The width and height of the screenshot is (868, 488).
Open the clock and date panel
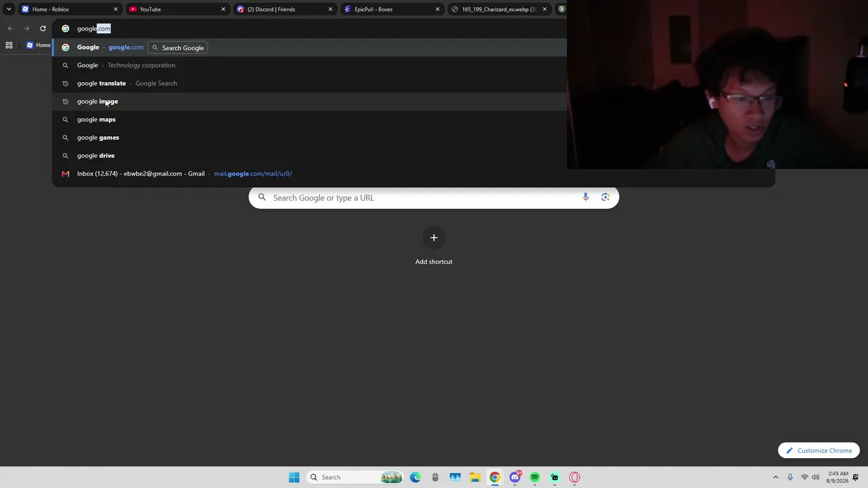837,477
